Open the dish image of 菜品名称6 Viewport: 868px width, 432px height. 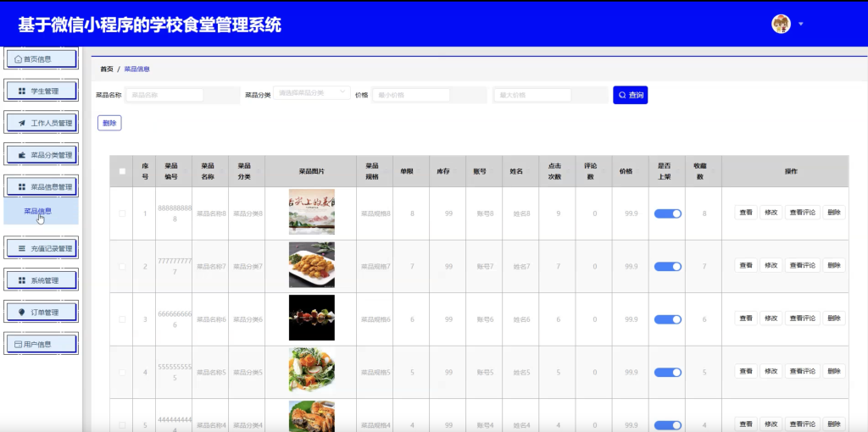coord(312,318)
